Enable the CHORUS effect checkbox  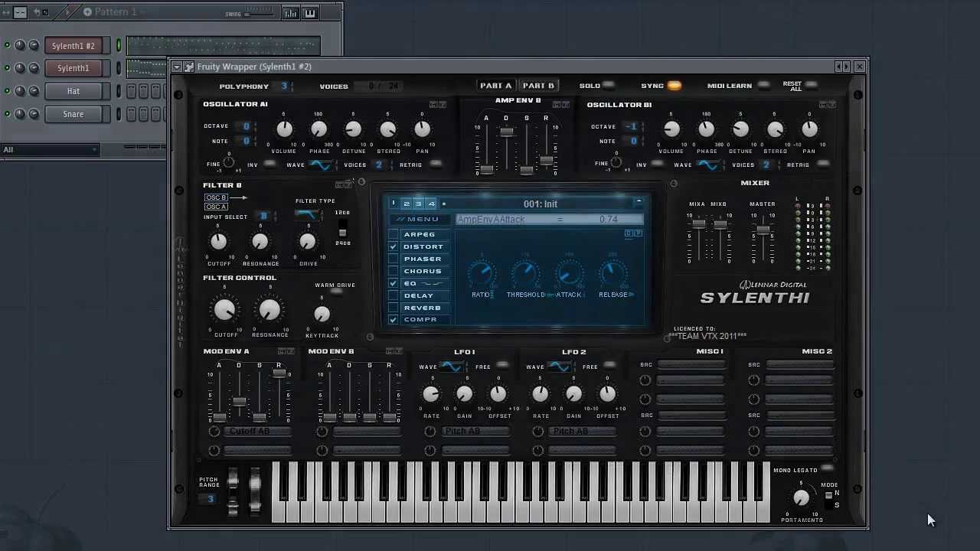click(x=394, y=271)
